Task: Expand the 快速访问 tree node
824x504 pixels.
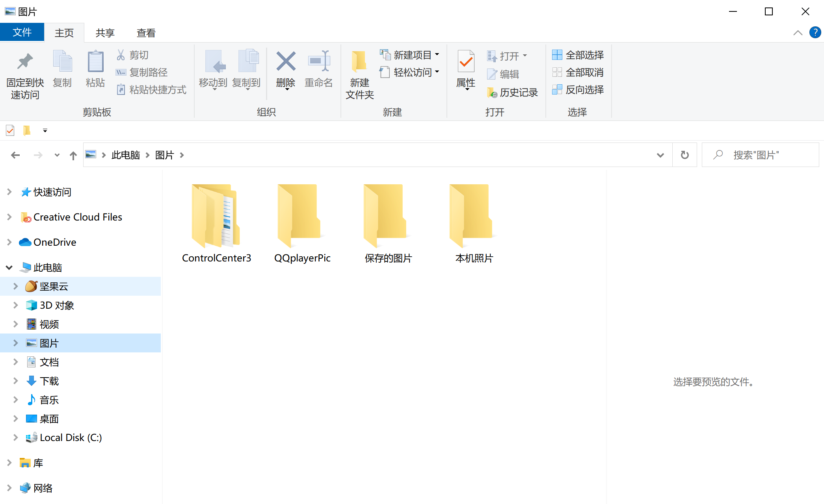Action: coord(9,192)
